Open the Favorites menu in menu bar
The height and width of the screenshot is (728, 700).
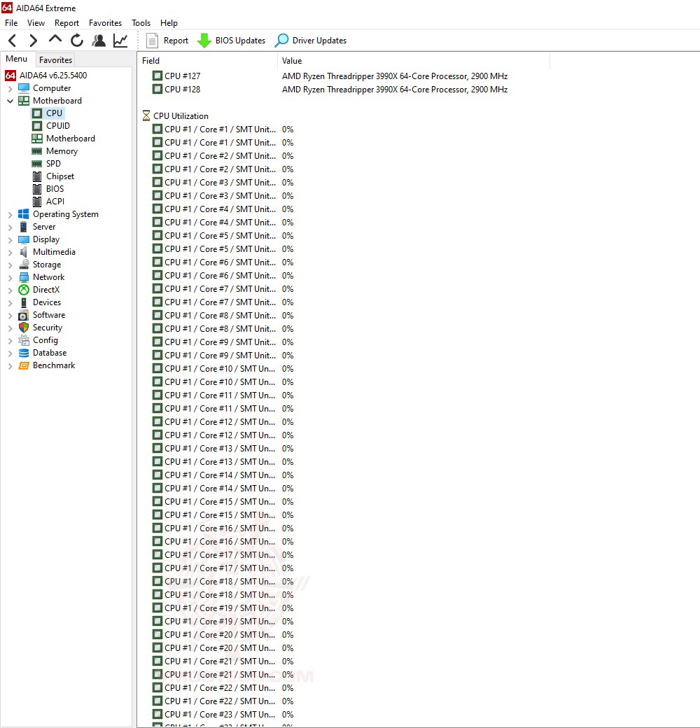coord(106,23)
